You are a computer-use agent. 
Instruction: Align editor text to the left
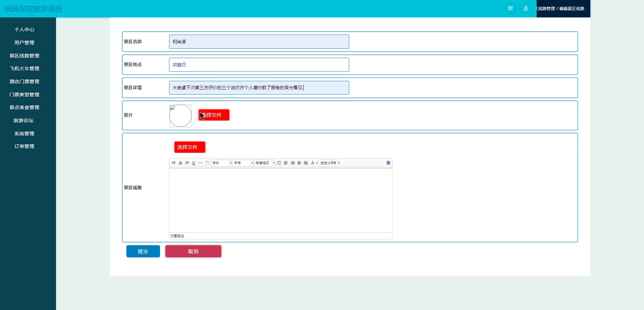[286, 163]
